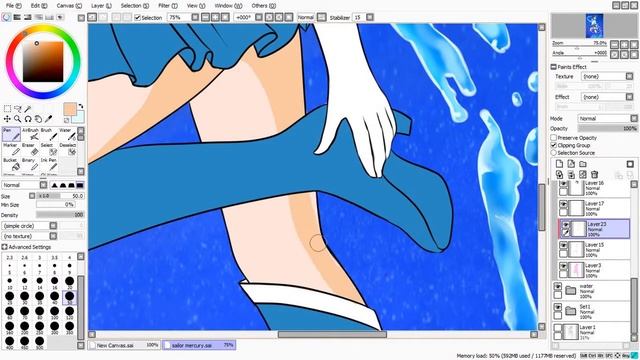Open the Effect dropdown

click(607, 97)
